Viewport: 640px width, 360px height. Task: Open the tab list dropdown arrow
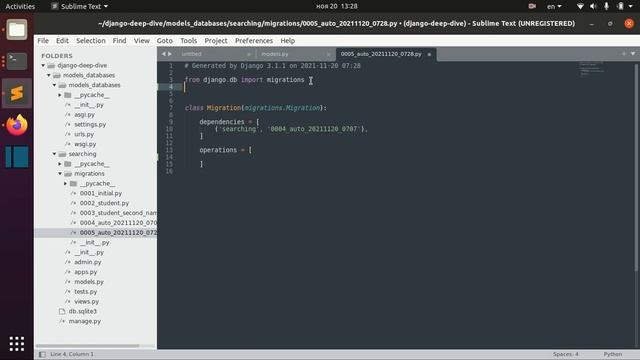pos(633,54)
